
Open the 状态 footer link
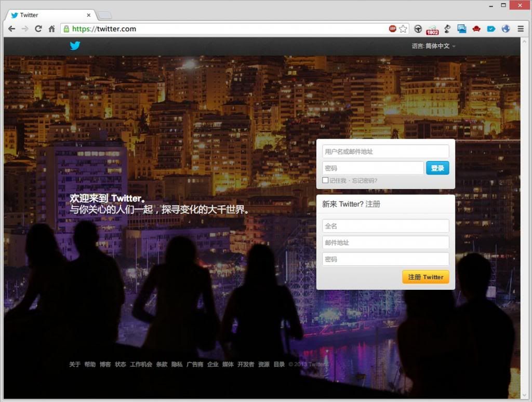121,364
